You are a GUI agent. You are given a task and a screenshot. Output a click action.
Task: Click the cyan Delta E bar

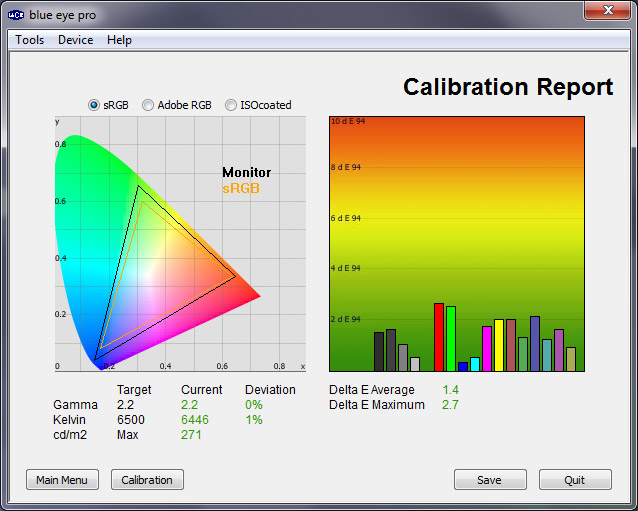click(x=475, y=364)
